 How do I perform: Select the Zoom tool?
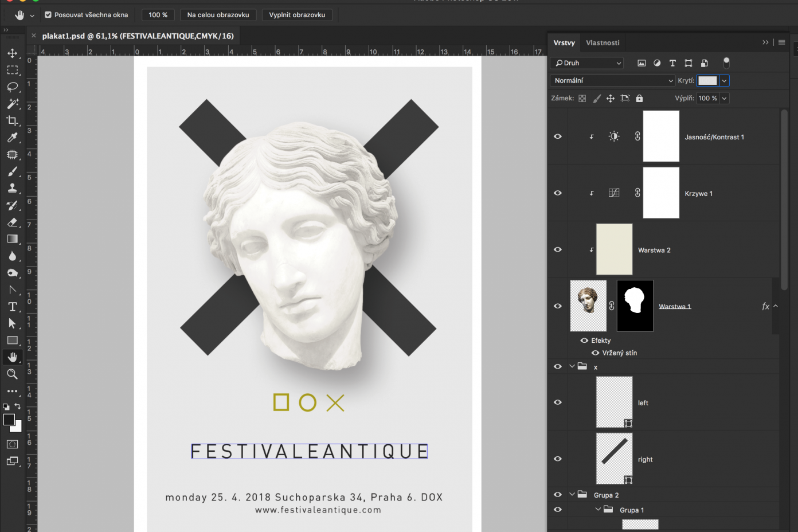[12, 374]
